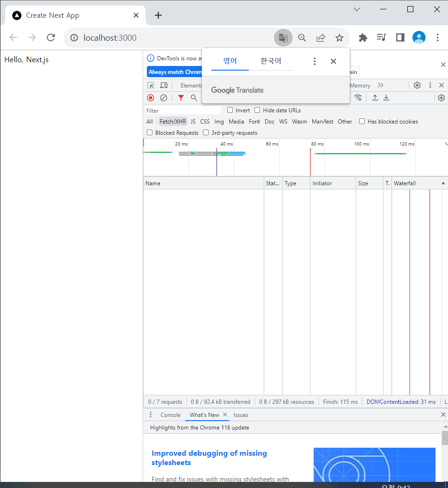
Task: Go back to previous page
Action: pos(14,37)
